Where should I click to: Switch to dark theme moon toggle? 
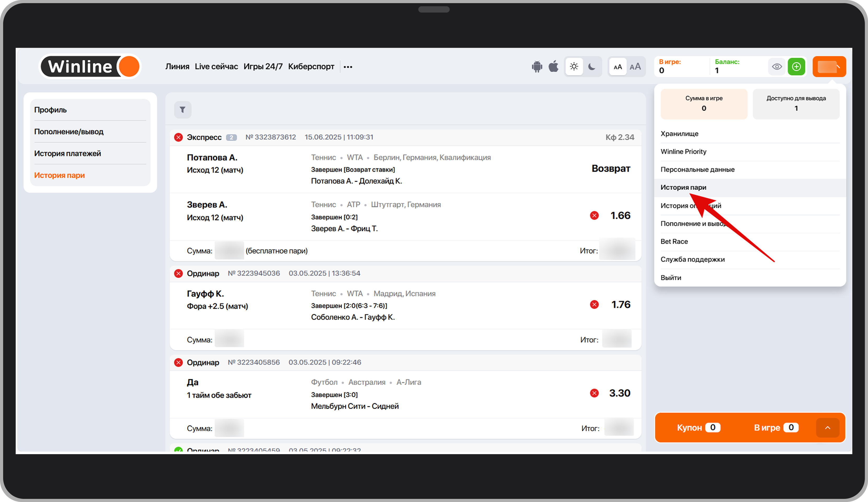pos(592,66)
